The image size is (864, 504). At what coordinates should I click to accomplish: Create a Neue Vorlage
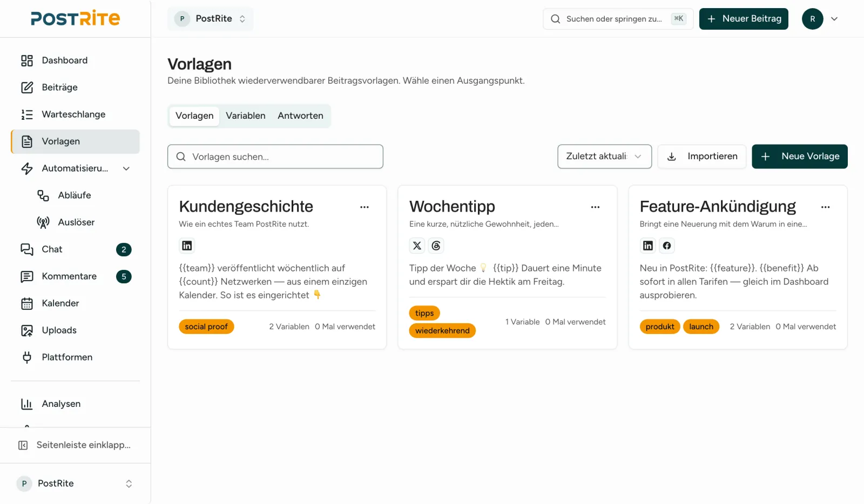(x=799, y=156)
